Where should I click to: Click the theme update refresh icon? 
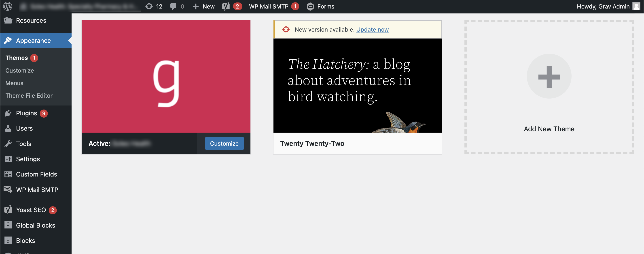[x=286, y=30]
